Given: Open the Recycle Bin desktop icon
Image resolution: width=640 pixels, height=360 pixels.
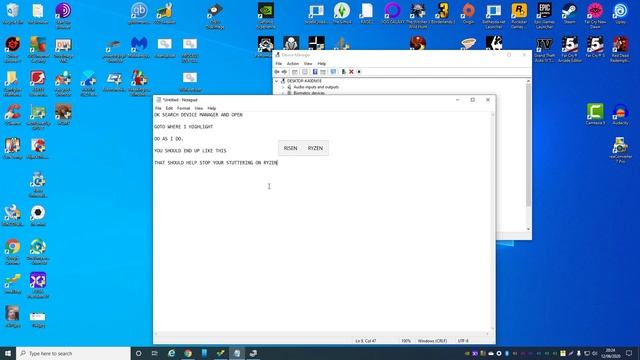Looking at the screenshot, I should tap(12, 14).
